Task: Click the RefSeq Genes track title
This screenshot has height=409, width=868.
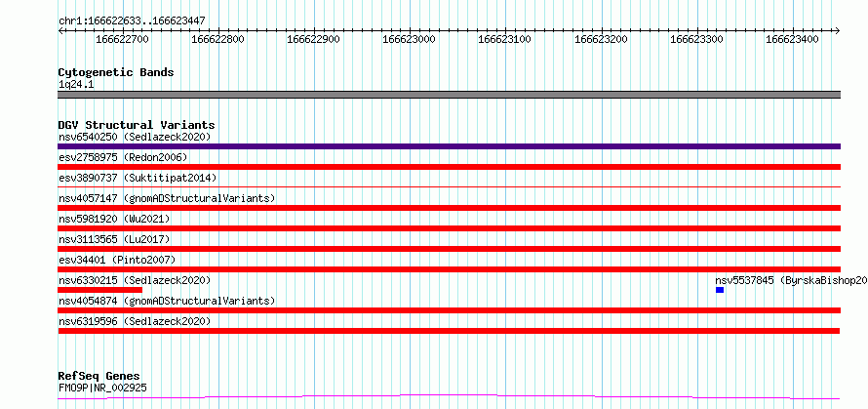Action: click(x=99, y=377)
